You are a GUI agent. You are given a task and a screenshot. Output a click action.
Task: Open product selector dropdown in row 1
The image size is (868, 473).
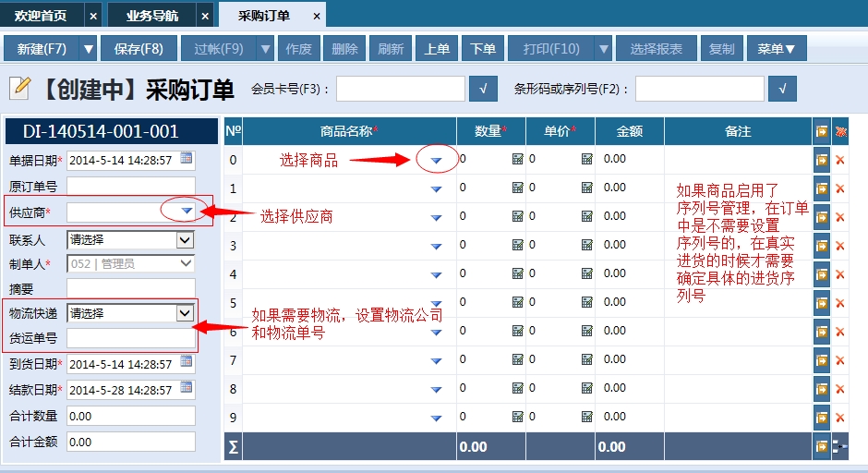tap(436, 189)
